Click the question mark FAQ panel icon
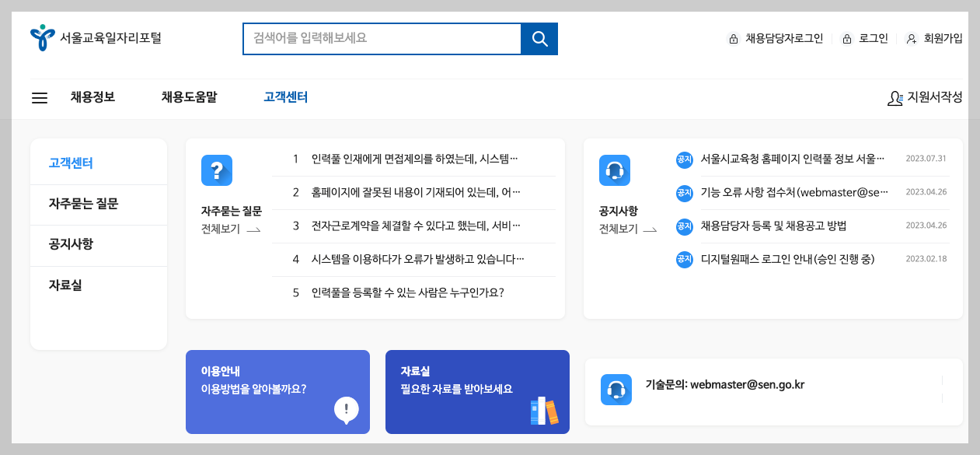The image size is (980, 455). point(217,170)
